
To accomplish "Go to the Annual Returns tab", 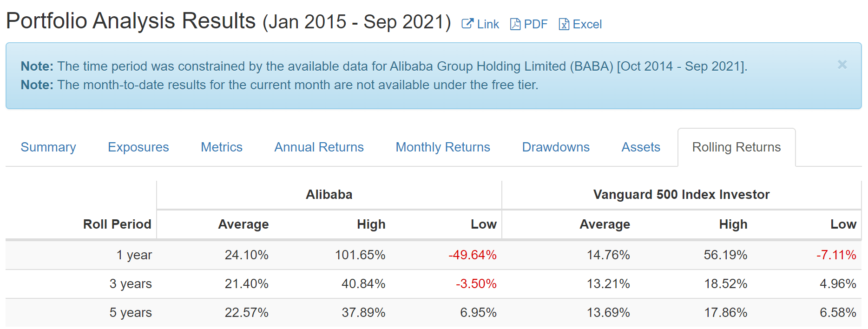I will [x=319, y=147].
